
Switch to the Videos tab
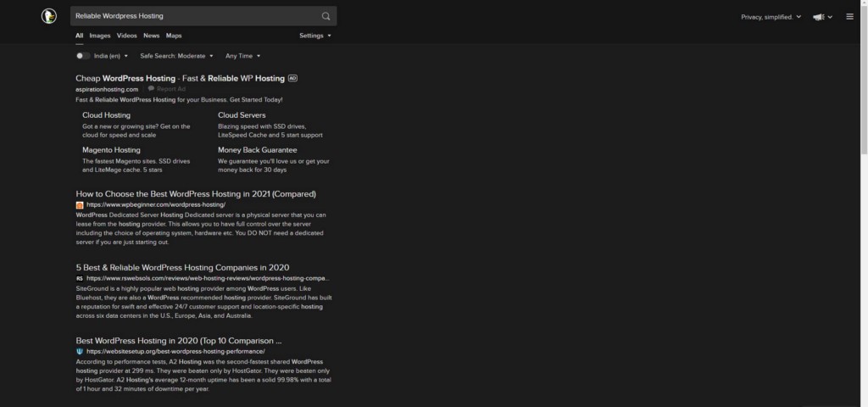(127, 36)
